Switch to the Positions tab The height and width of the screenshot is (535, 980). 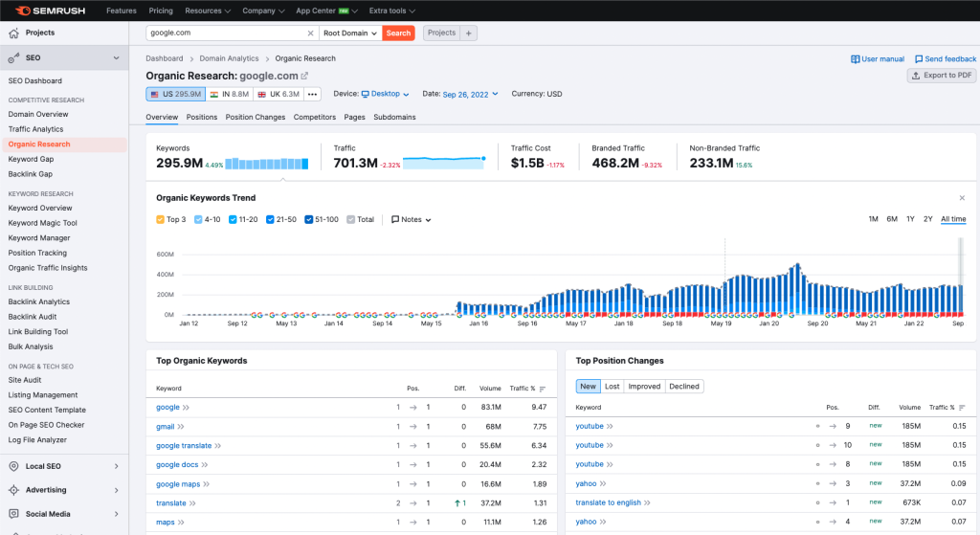[202, 117]
